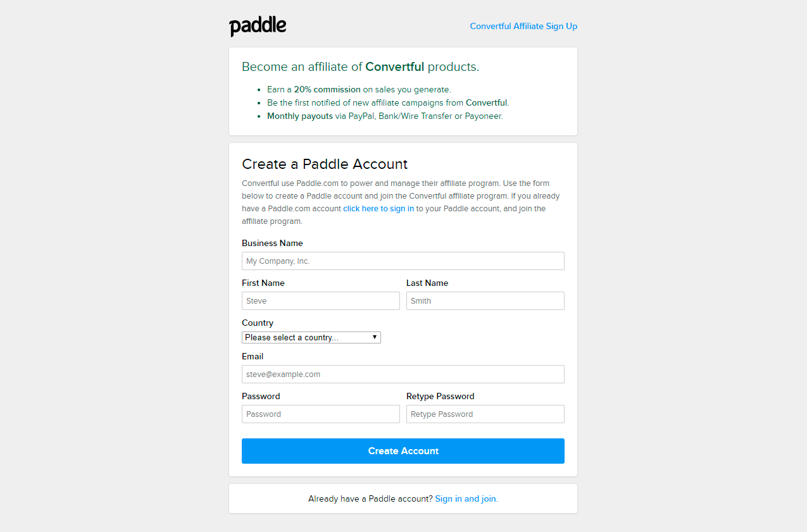Open the 'Please select a country' dropdown
Image resolution: width=807 pixels, height=532 pixels.
tap(311, 338)
